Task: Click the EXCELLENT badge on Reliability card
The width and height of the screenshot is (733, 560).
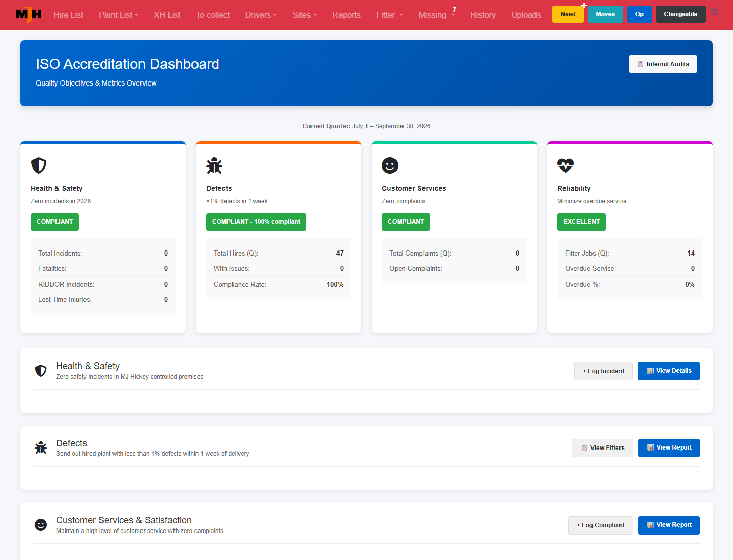Action: 581,222
